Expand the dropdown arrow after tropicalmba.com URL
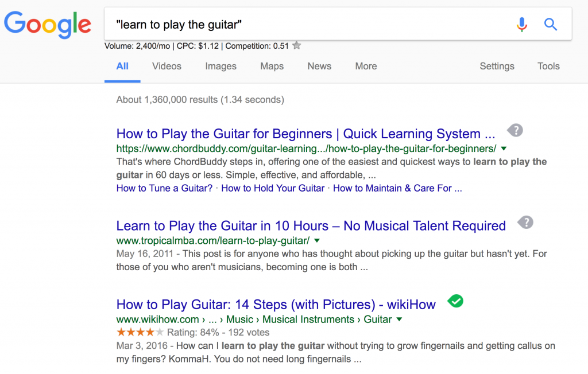588x374 pixels. click(317, 240)
